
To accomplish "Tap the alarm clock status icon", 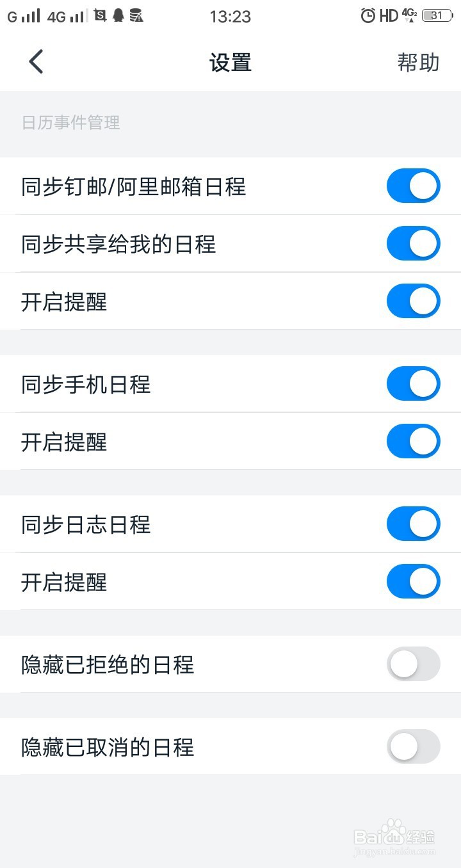I will click(368, 16).
